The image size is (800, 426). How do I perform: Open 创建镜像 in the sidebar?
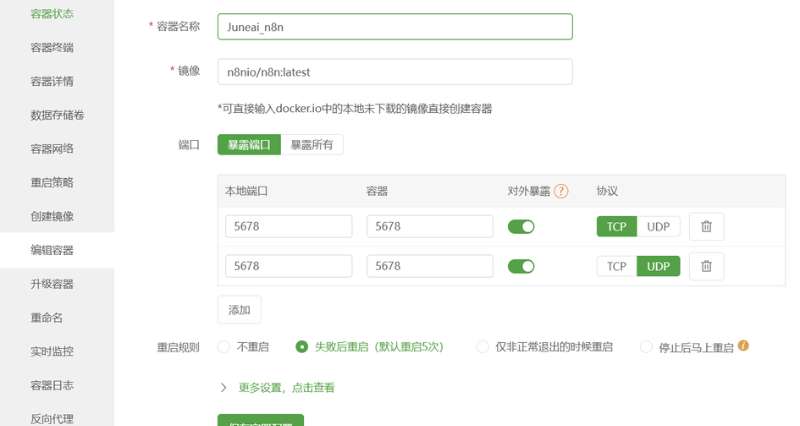click(x=52, y=216)
